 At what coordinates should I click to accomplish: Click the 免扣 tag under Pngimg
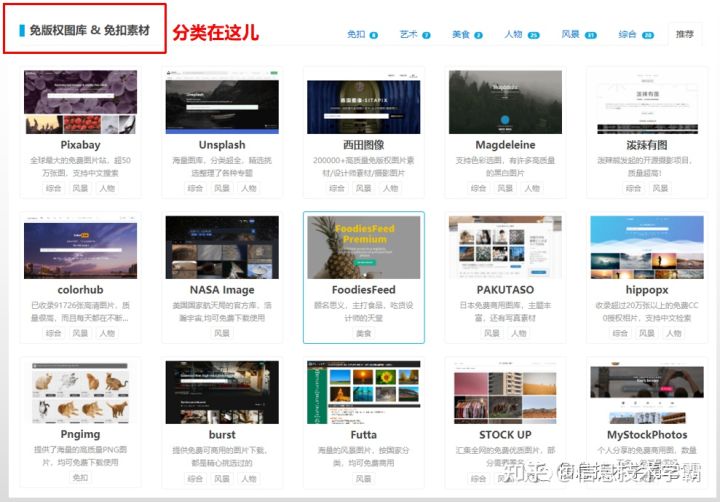tap(80, 478)
